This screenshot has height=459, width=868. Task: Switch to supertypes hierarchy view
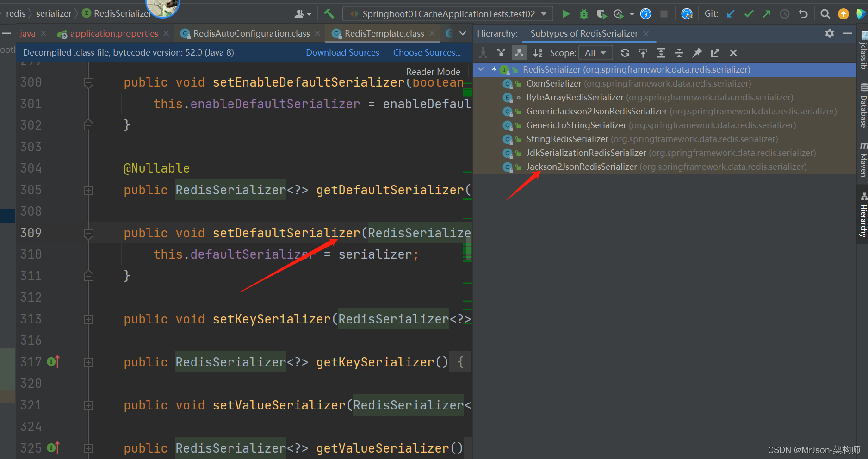501,53
